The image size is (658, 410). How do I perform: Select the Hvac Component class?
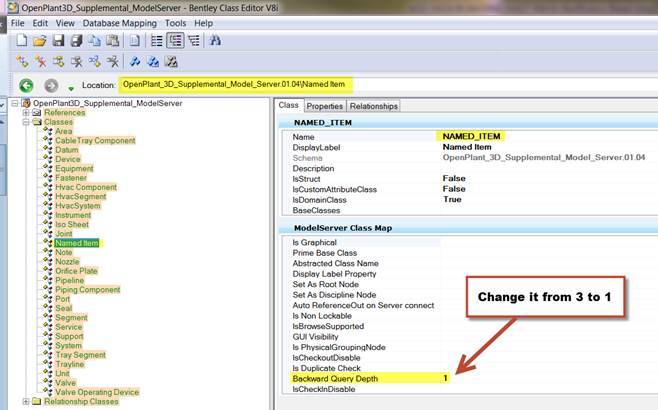coord(86,187)
